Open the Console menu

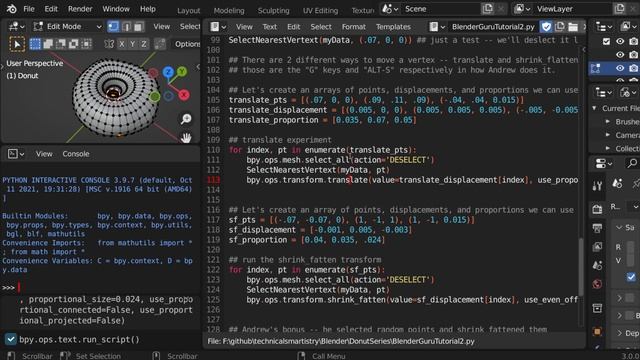(x=76, y=154)
